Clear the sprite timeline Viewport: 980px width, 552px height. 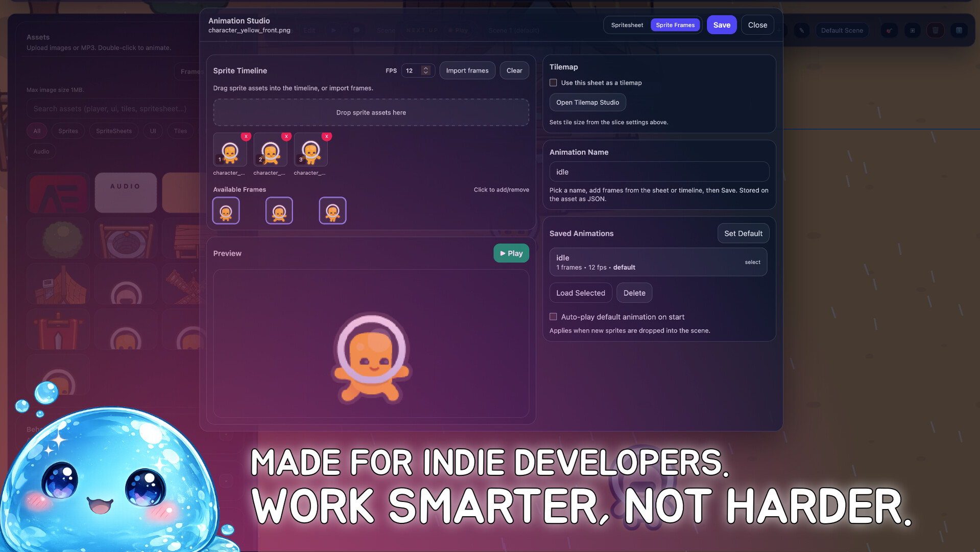514,71
